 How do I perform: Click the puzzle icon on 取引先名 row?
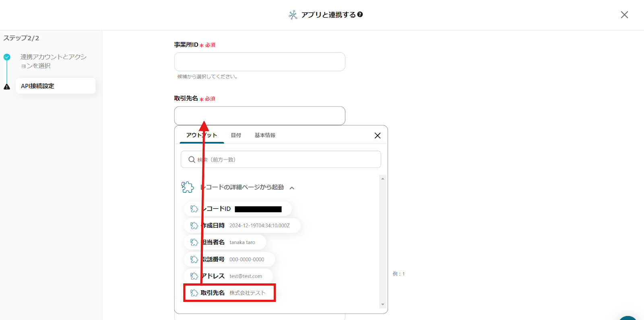pyautogui.click(x=194, y=293)
